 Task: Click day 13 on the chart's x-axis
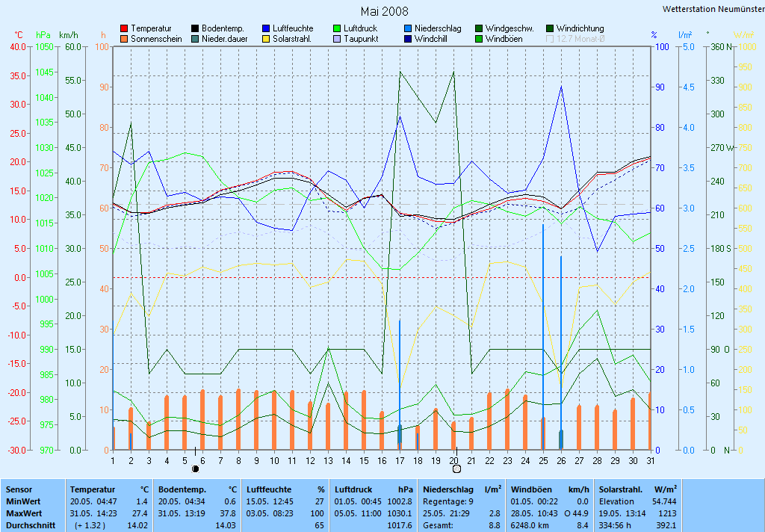(328, 461)
